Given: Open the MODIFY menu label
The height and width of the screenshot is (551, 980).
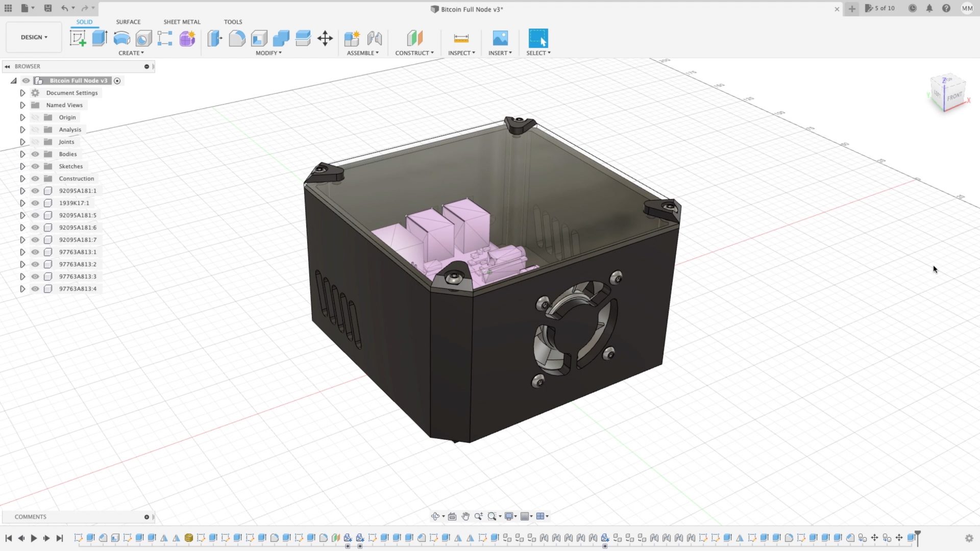Looking at the screenshot, I should (268, 53).
